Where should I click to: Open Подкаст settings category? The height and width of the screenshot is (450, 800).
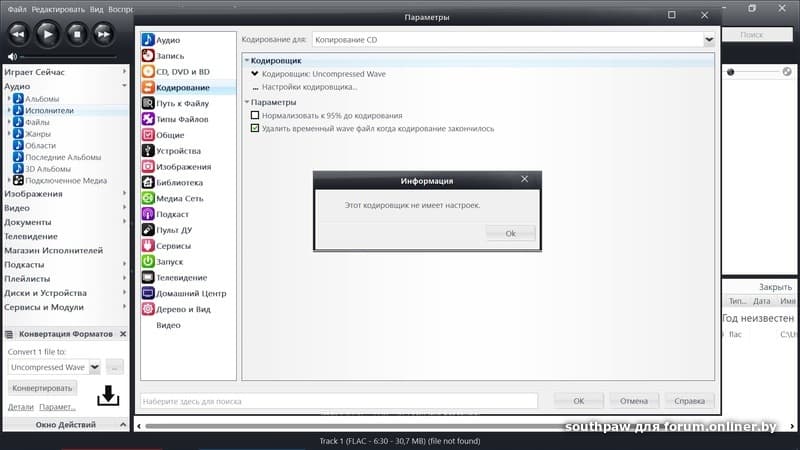click(x=188, y=214)
